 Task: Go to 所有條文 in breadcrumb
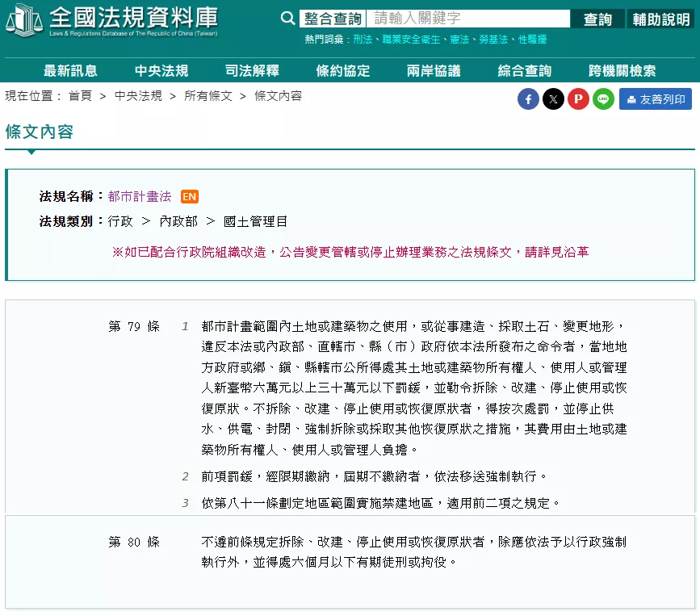click(x=208, y=96)
